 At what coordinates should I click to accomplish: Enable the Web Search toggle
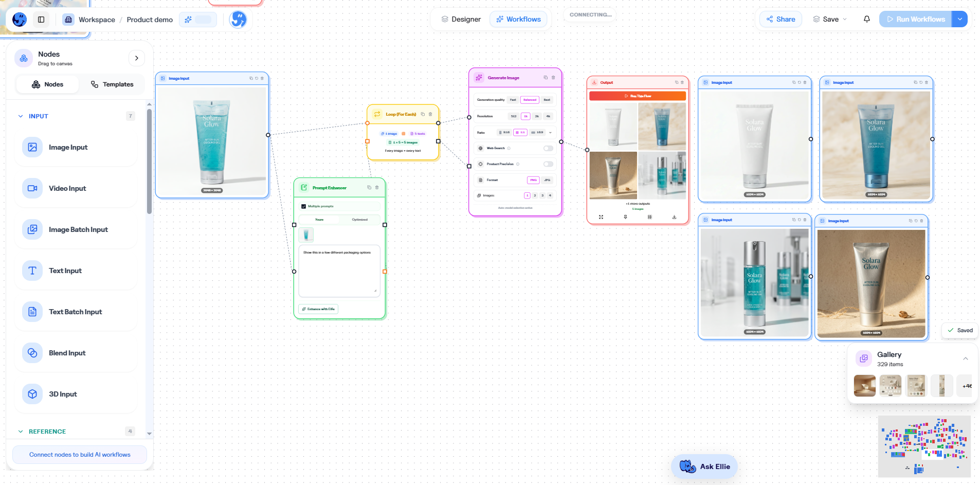pos(548,148)
